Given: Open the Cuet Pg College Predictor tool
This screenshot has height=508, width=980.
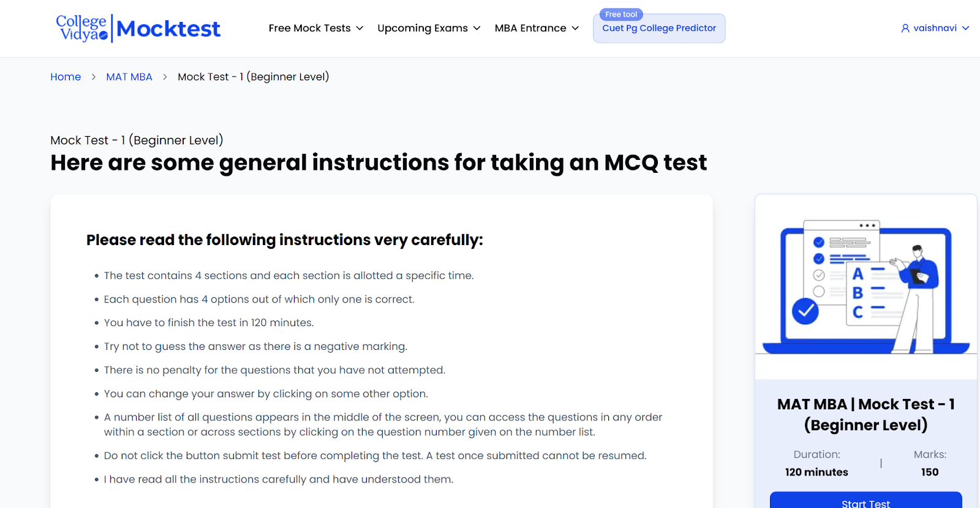Looking at the screenshot, I should click(659, 29).
